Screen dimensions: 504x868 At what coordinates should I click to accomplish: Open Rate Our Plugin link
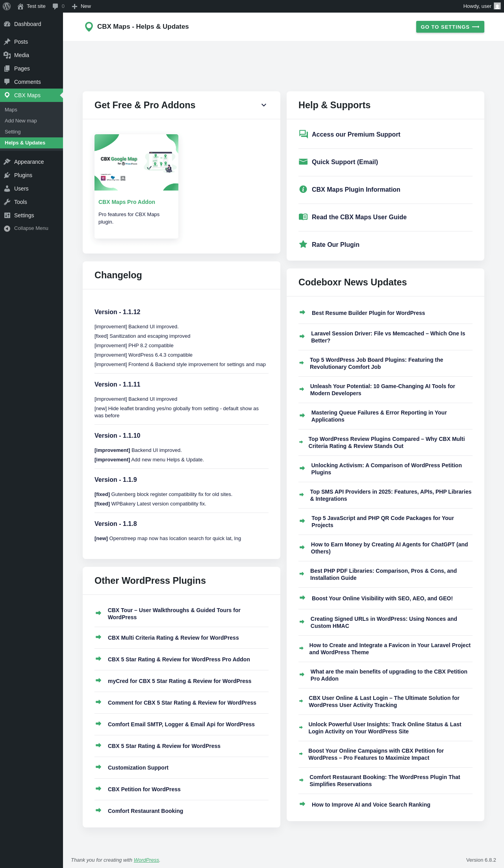click(x=335, y=244)
